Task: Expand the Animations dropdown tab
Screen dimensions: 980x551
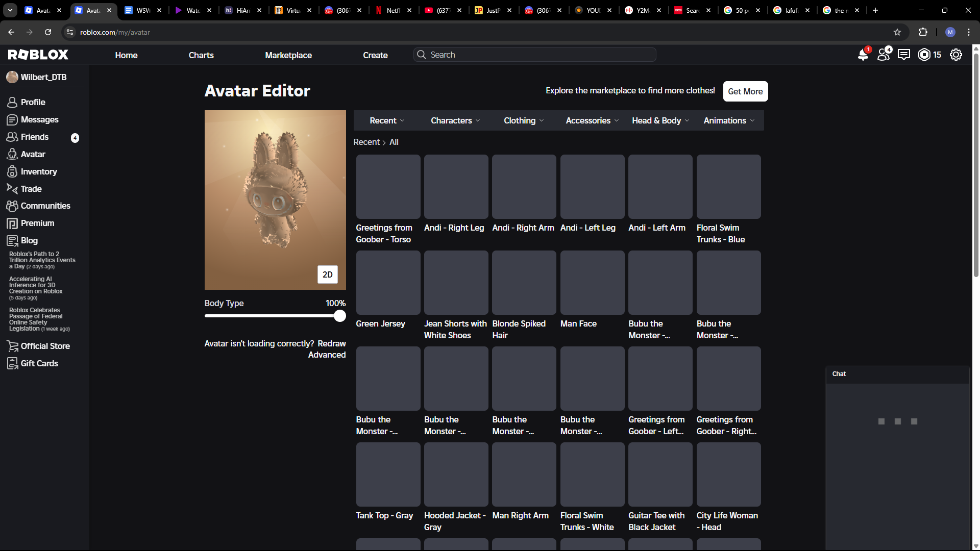Action: (x=729, y=121)
